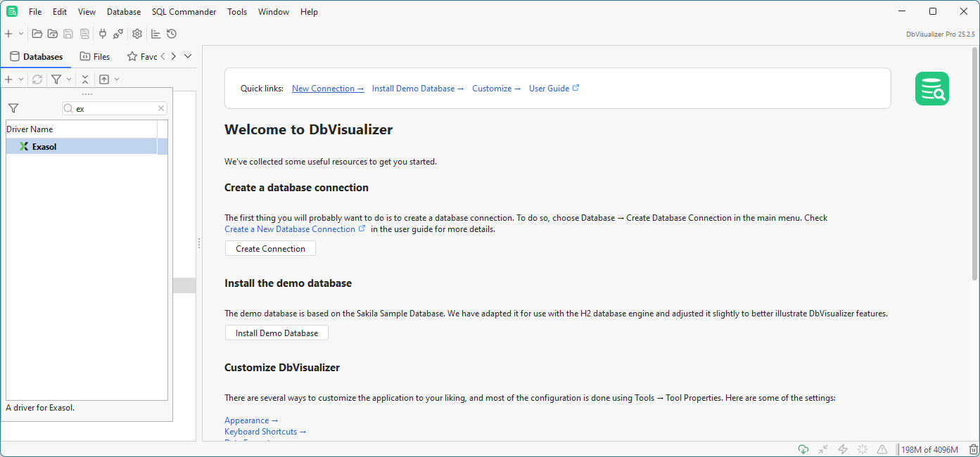
Task: Open the SQL Commander menu
Action: coord(184,12)
